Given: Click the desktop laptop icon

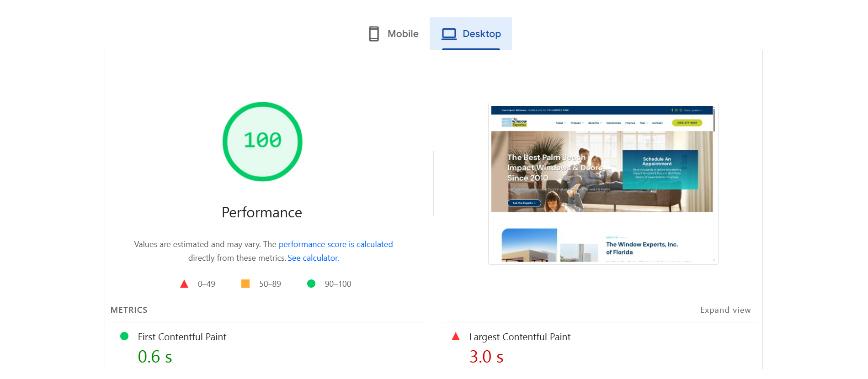Looking at the screenshot, I should point(449,34).
